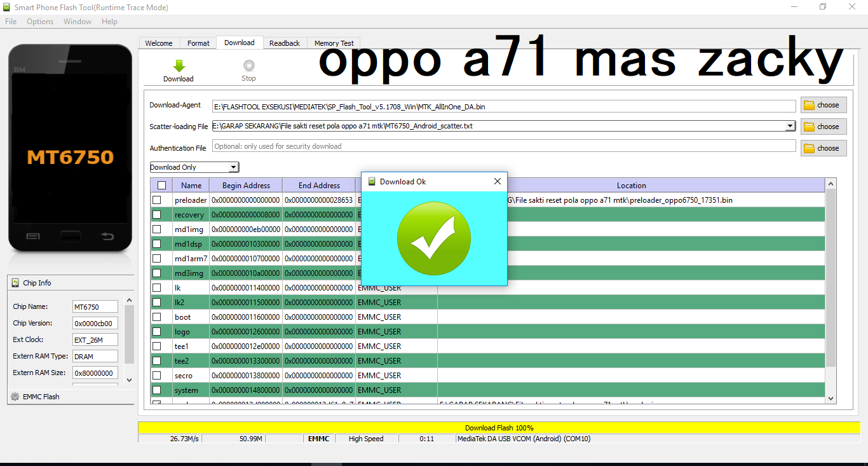This screenshot has width=868, height=466.
Task: Check the preloader partition checkbox
Action: coord(156,200)
